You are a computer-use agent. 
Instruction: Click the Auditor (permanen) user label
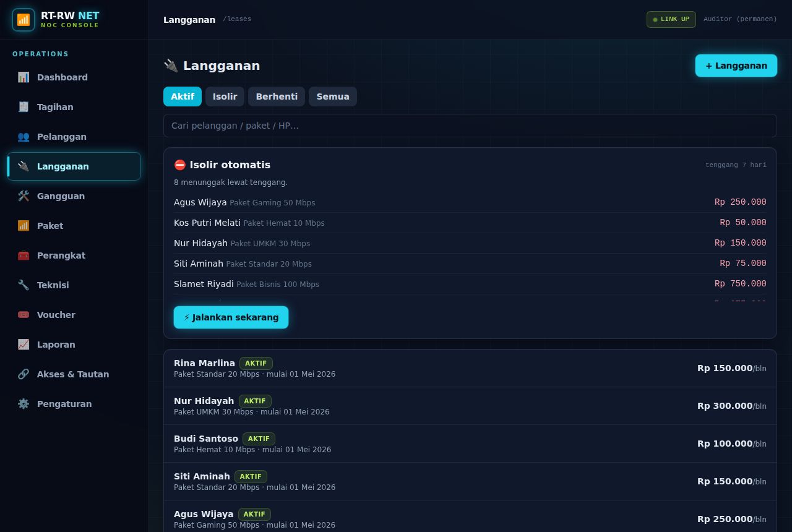click(740, 19)
